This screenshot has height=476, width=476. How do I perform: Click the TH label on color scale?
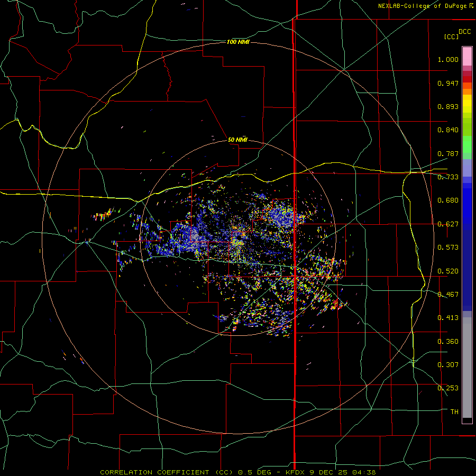[x=454, y=412]
